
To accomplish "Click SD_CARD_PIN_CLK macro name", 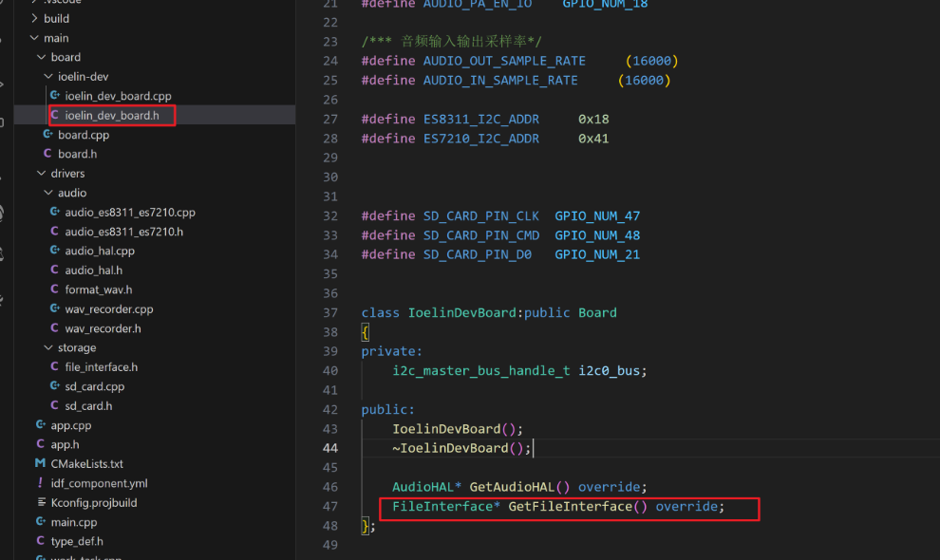I will coord(480,215).
